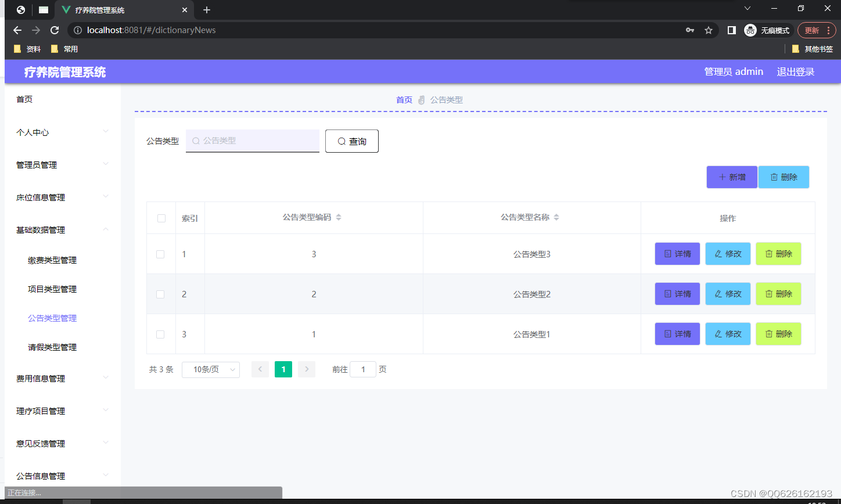Viewport: 841px width, 504px height.
Task: Click the globe icon tab
Action: pos(21,10)
